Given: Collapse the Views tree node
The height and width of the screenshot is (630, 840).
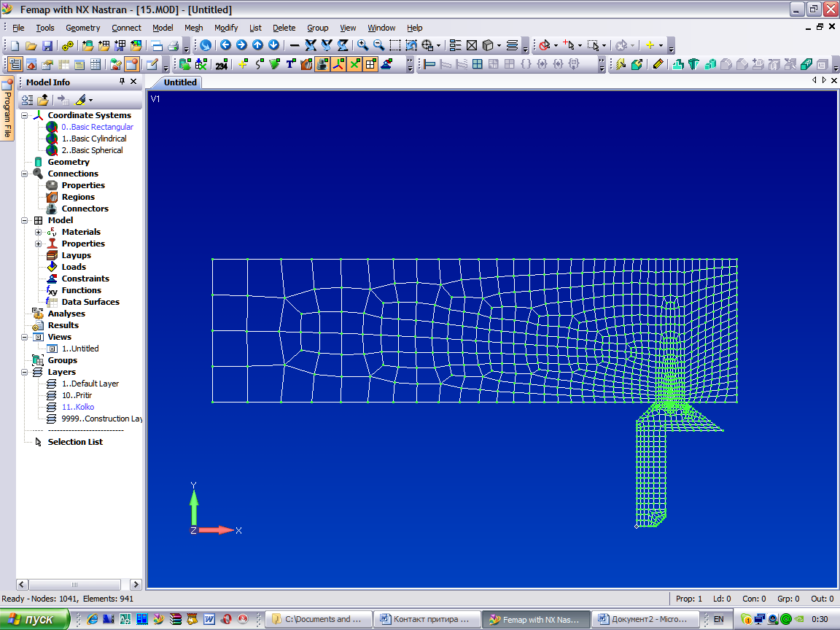Looking at the screenshot, I should pos(25,337).
